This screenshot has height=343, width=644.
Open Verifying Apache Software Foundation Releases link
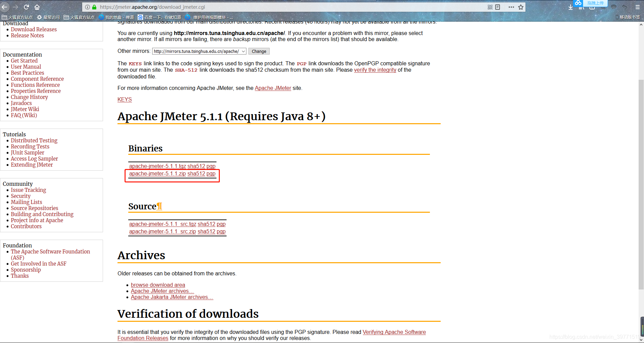pos(394,332)
